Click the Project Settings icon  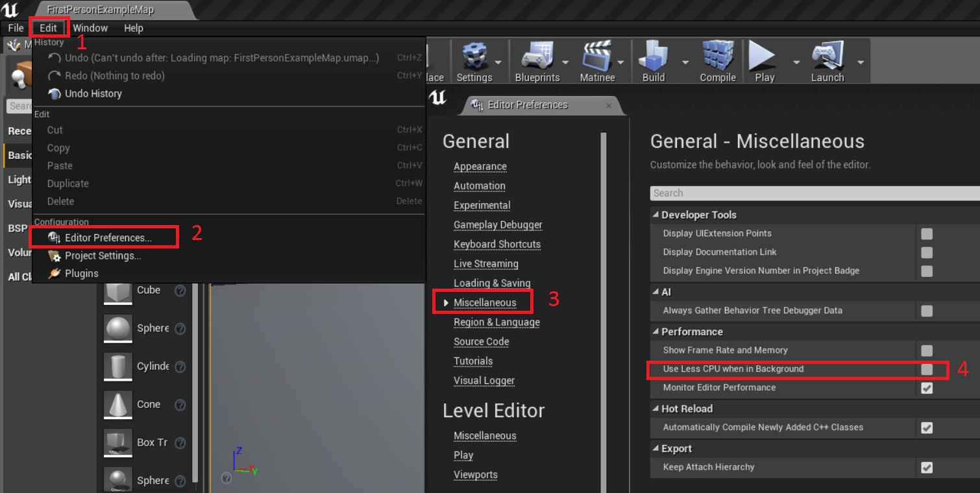click(x=55, y=256)
